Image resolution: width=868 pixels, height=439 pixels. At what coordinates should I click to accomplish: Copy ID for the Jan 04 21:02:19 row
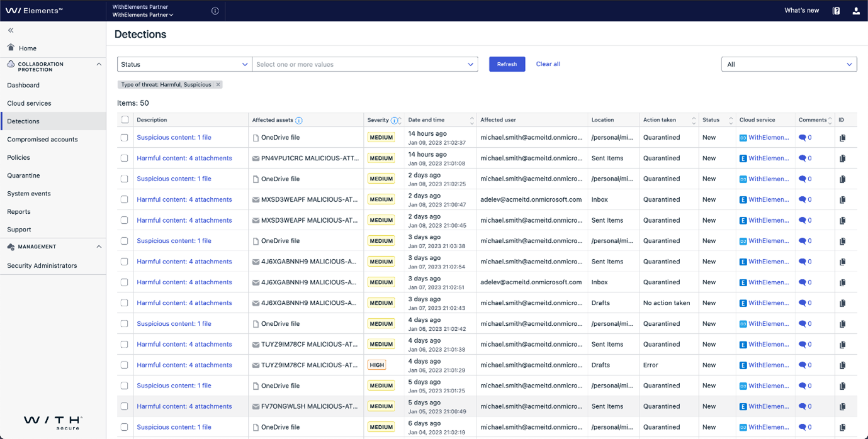pyautogui.click(x=842, y=428)
